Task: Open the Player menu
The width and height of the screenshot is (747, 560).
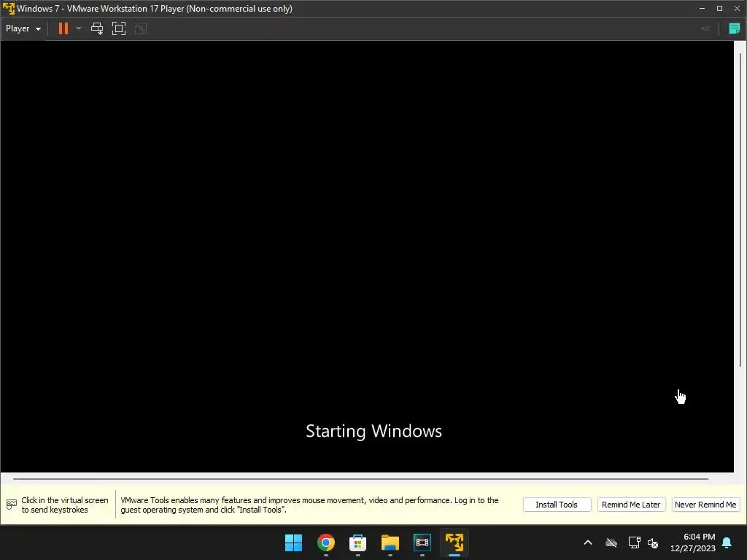Action: pos(23,28)
